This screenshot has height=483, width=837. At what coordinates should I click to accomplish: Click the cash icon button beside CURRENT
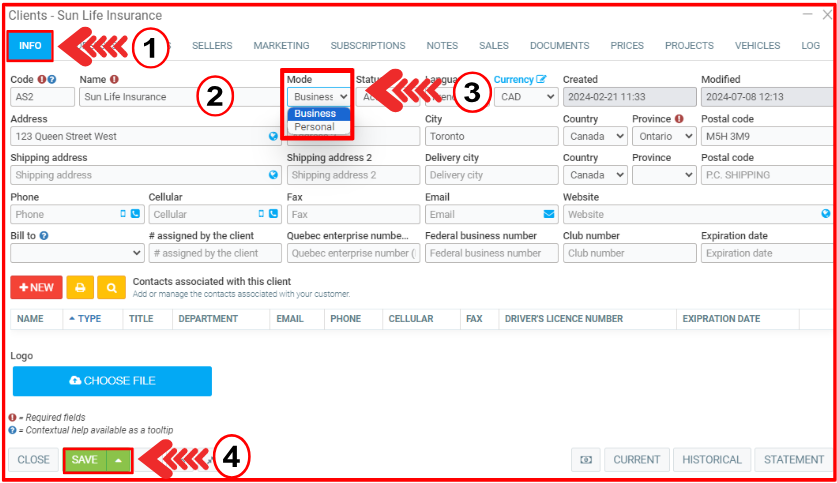pos(586,460)
